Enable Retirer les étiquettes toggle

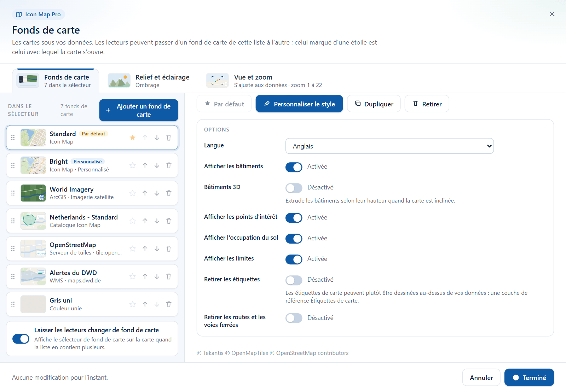294,280
